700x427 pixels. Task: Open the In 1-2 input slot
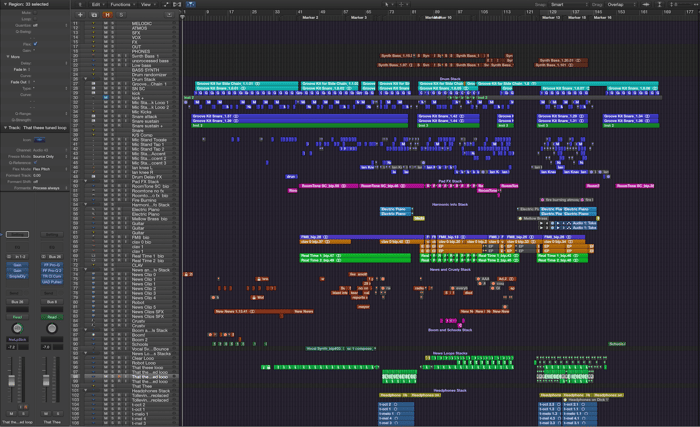point(21,256)
